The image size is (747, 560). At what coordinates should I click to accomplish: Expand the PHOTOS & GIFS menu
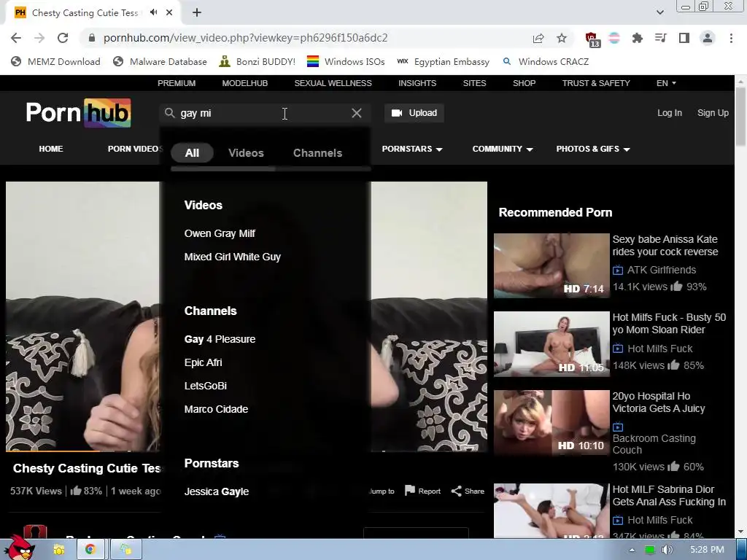(593, 149)
